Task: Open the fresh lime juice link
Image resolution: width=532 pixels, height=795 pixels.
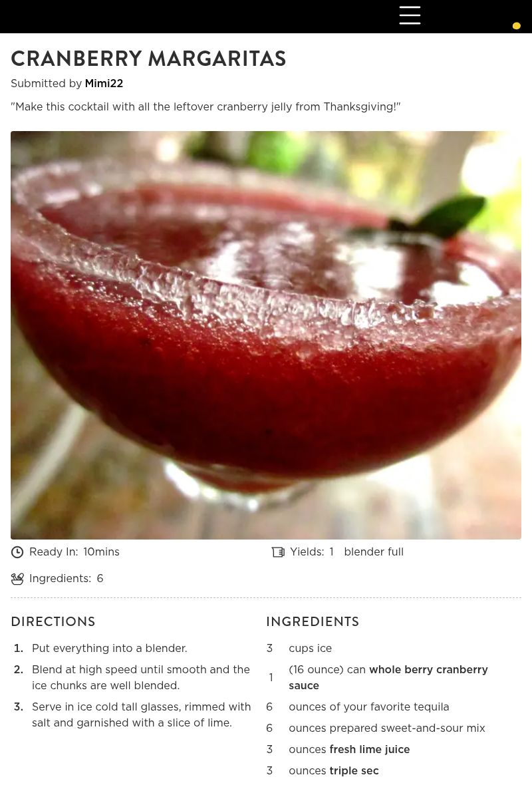Action: pyautogui.click(x=369, y=749)
